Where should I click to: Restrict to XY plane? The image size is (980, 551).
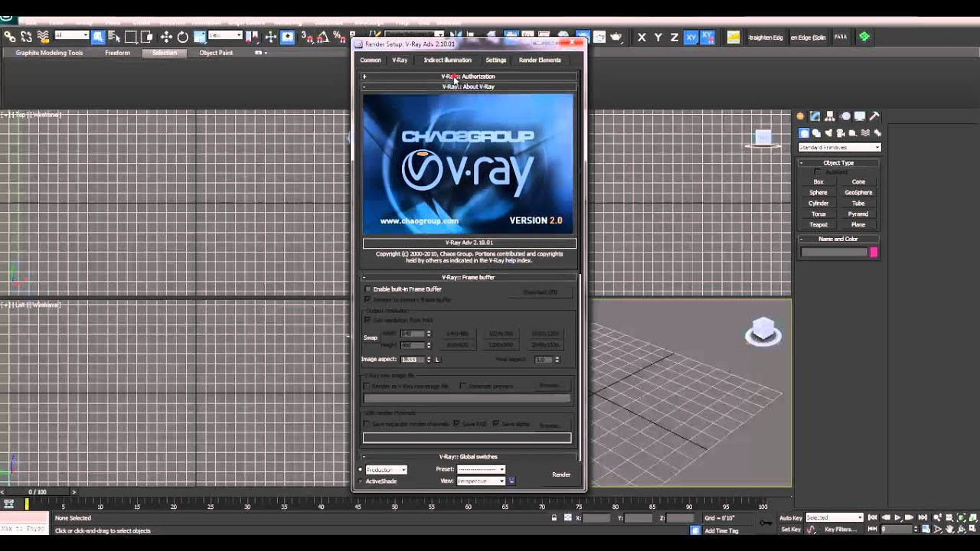pyautogui.click(x=691, y=37)
